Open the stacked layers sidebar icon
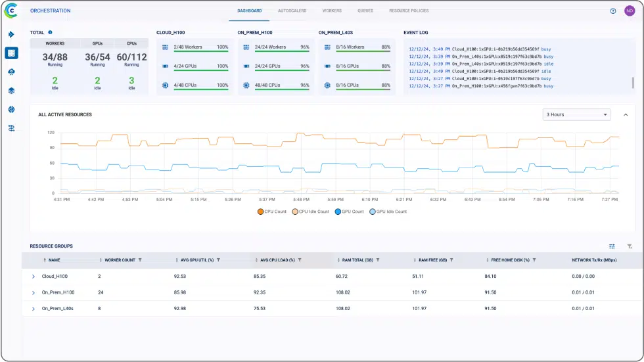This screenshot has width=644, height=362. 11,91
